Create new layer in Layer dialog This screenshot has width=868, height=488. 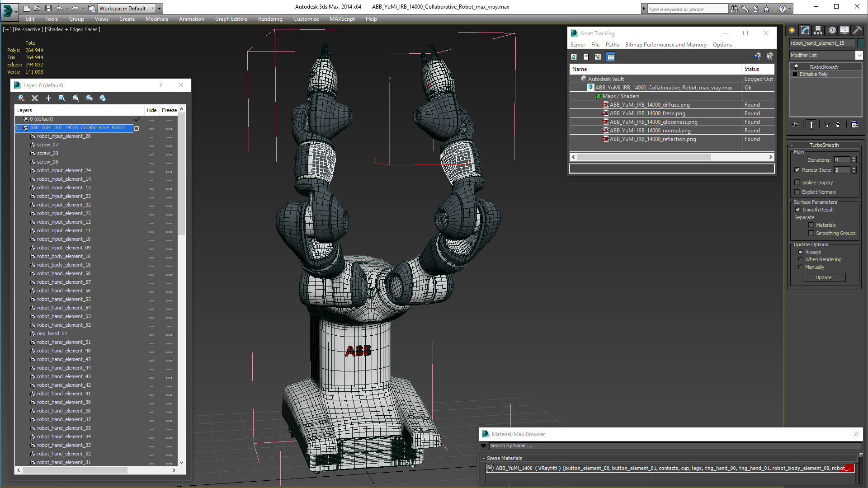[21, 98]
